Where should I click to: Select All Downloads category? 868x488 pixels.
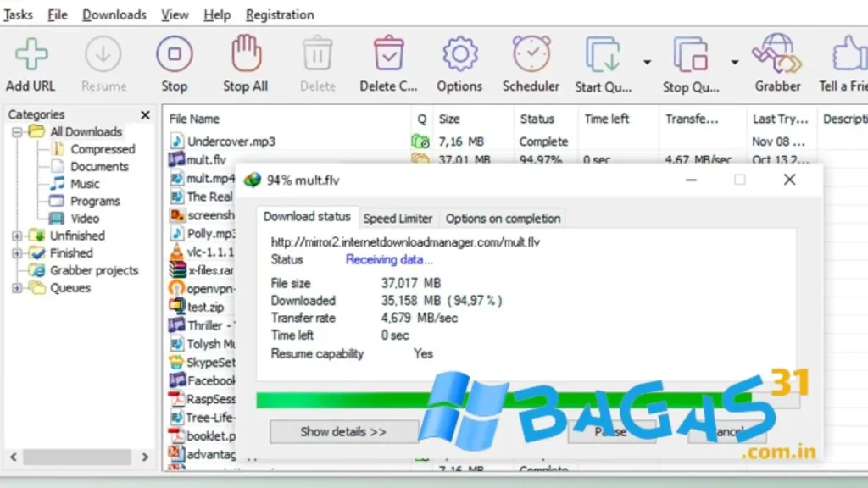pyautogui.click(x=86, y=131)
